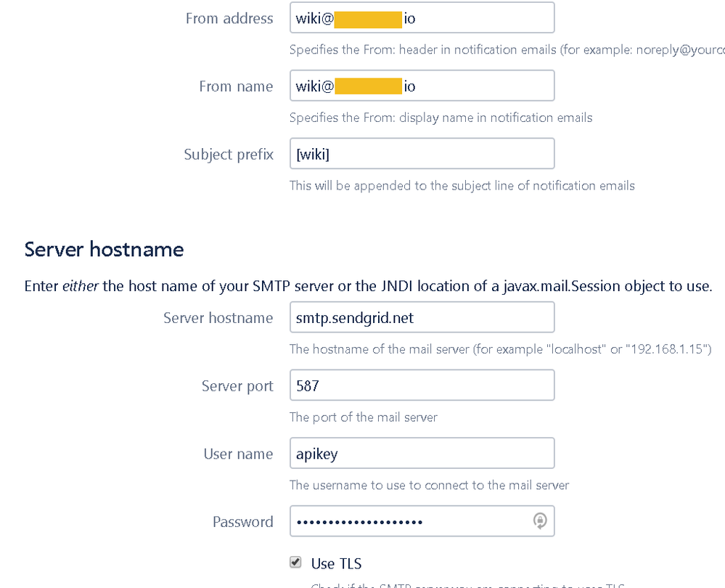Click the large Server hostname section heading
The image size is (725, 588).
click(104, 250)
